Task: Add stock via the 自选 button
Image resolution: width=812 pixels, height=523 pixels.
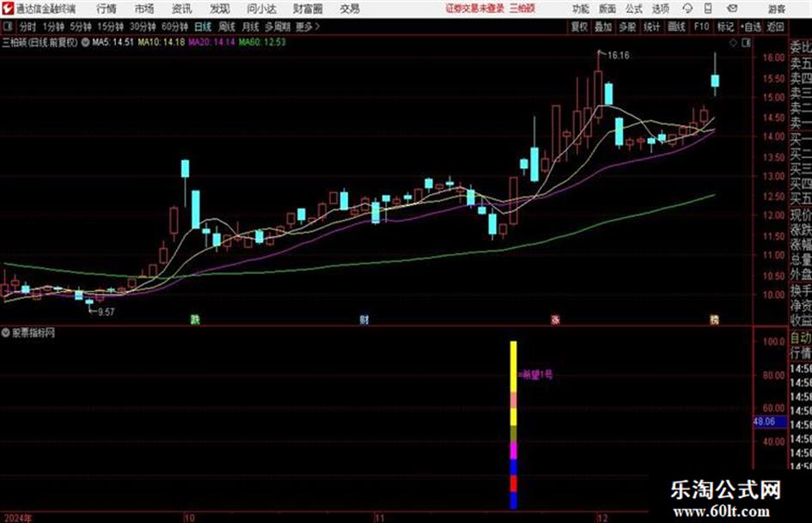Action: (750, 27)
